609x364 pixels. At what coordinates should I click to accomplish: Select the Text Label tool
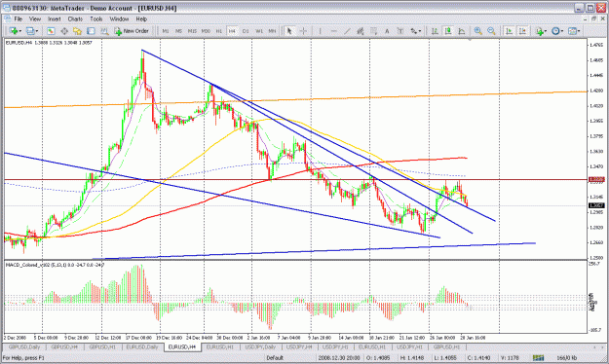[x=400, y=31]
